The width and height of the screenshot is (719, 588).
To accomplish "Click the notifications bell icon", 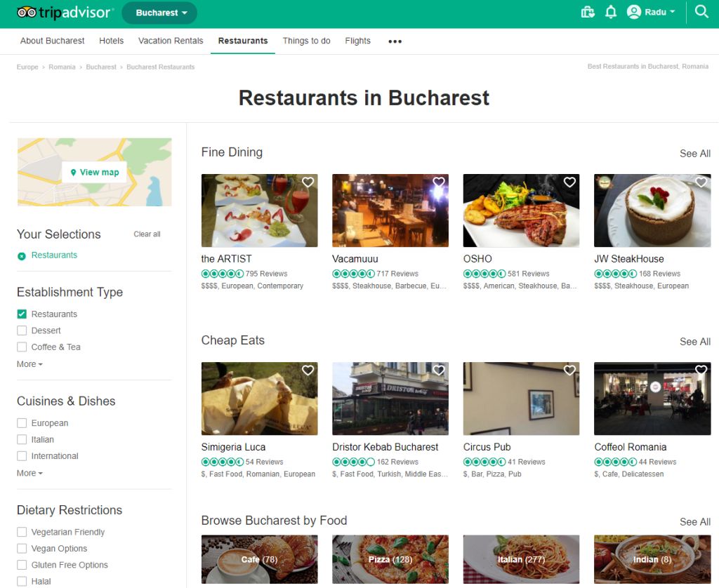I will (611, 12).
